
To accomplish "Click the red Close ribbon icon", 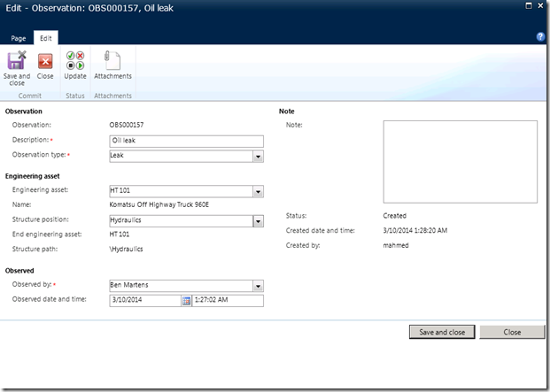I will tap(45, 61).
